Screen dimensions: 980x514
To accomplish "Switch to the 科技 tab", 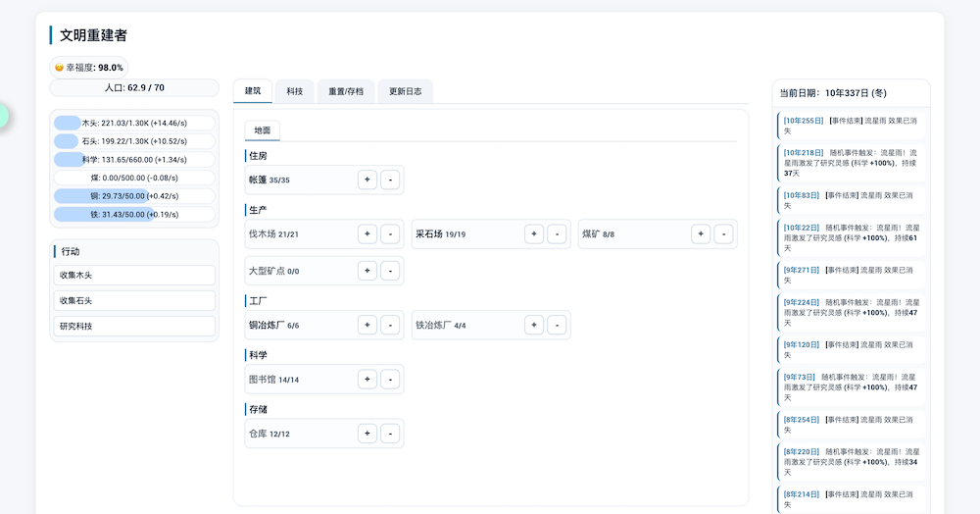I will [294, 91].
